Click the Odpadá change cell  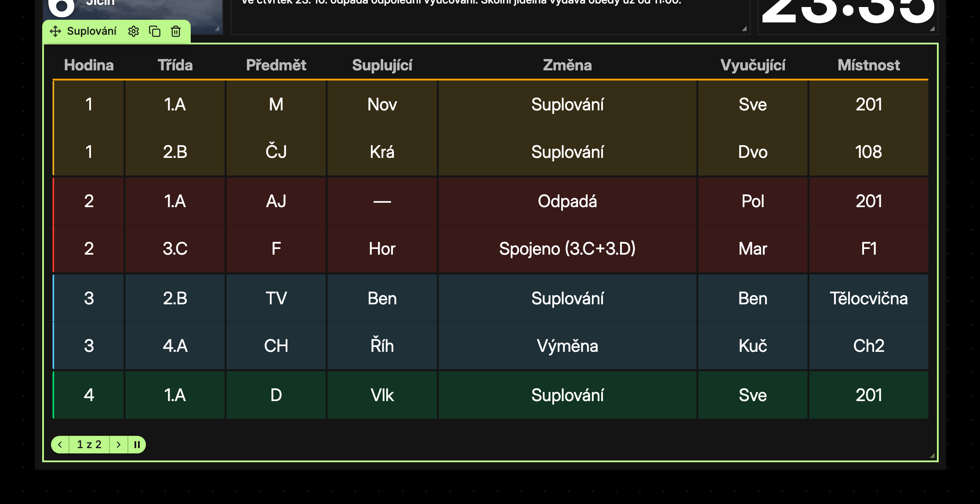click(x=567, y=201)
